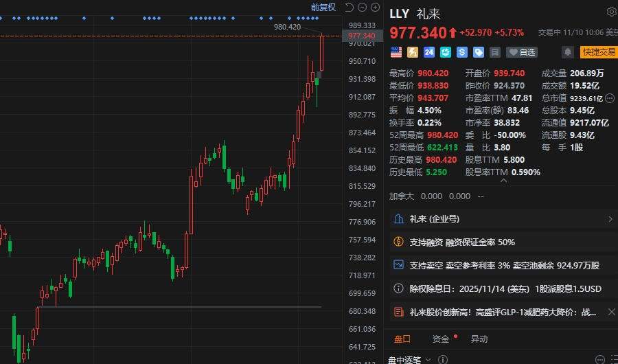Click the blue price tag badge

[x=479, y=52]
